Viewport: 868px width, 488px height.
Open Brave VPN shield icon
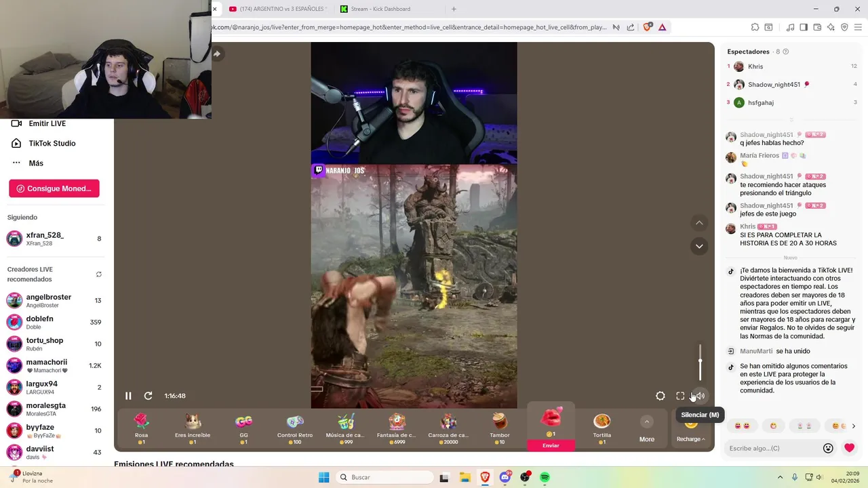[844, 27]
